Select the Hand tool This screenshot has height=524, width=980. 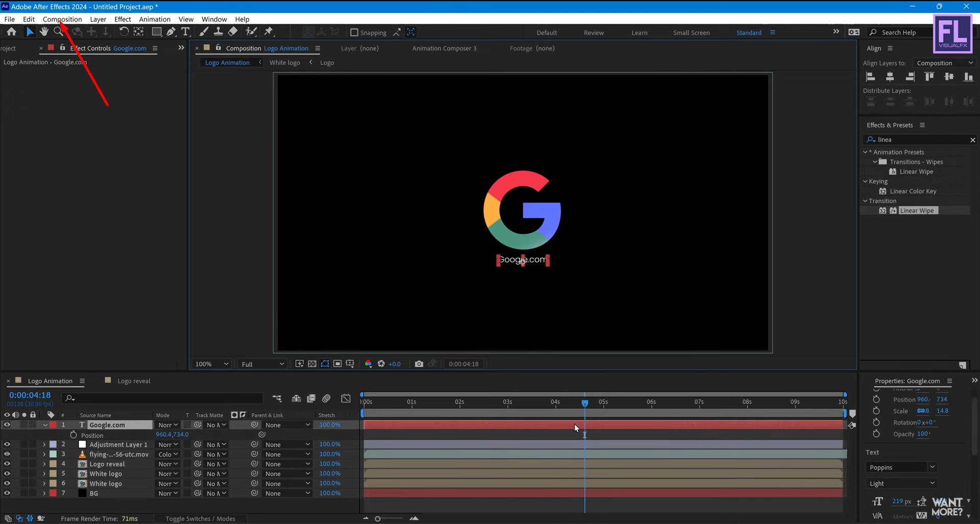(x=44, y=32)
